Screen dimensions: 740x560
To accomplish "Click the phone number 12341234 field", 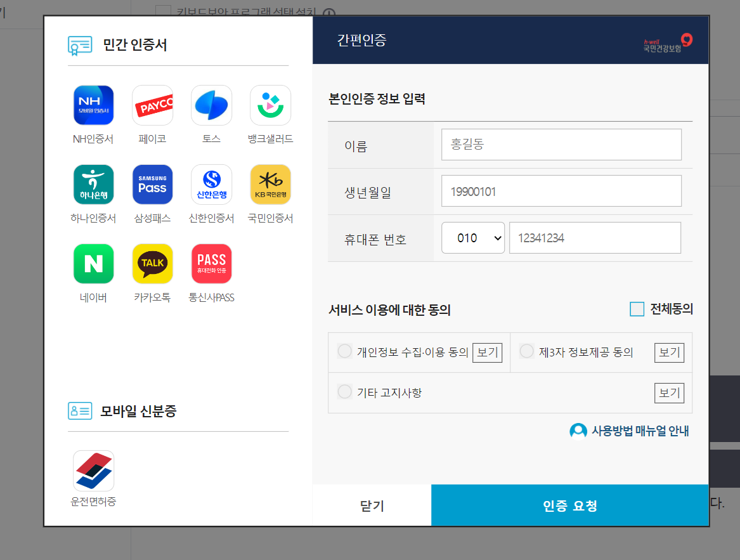I will (x=595, y=238).
